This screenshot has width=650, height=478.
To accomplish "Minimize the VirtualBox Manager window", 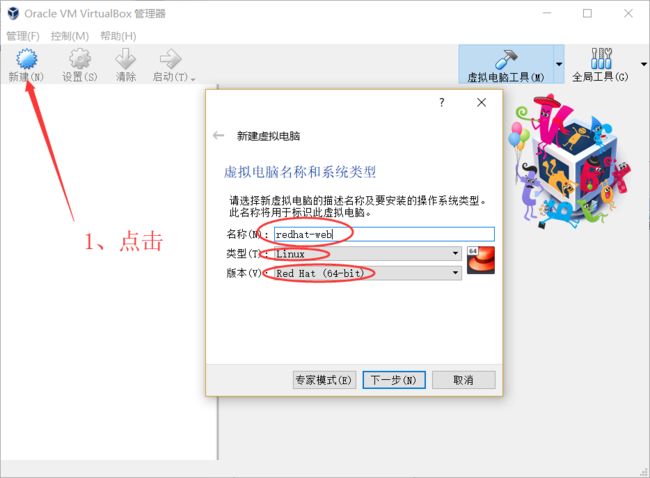I will pyautogui.click(x=547, y=13).
